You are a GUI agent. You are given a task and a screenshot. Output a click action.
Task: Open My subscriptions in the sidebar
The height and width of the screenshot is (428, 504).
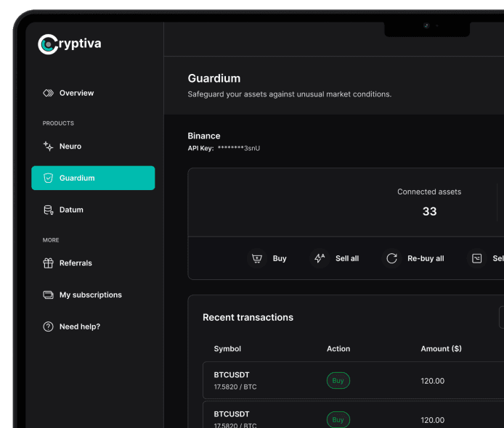pyautogui.click(x=90, y=295)
